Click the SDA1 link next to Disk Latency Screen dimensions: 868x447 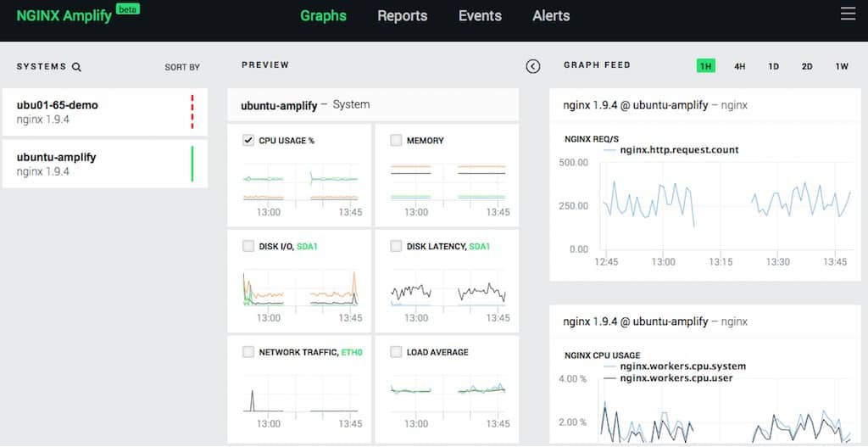(x=480, y=247)
